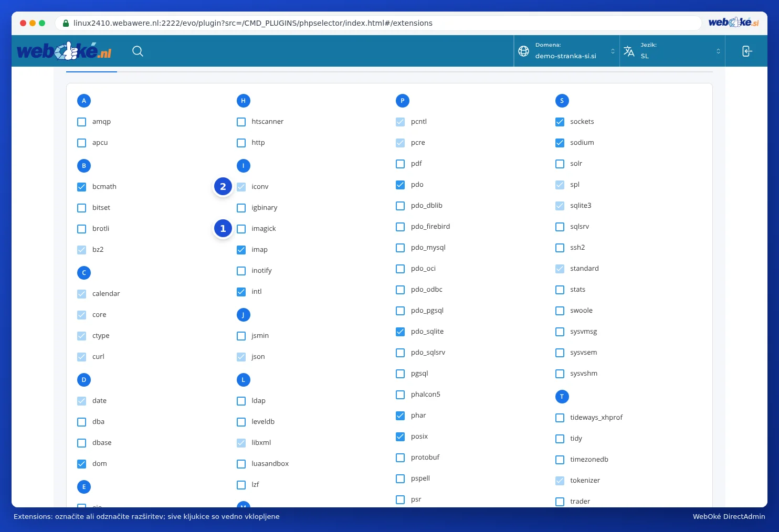Click the globe icon next to Domena
The width and height of the screenshot is (779, 532).
[523, 51]
